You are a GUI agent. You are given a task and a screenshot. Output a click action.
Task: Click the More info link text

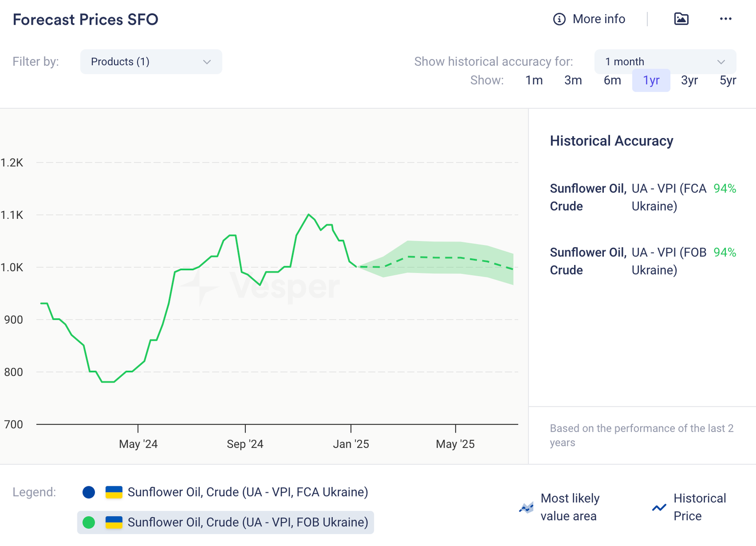click(x=599, y=19)
